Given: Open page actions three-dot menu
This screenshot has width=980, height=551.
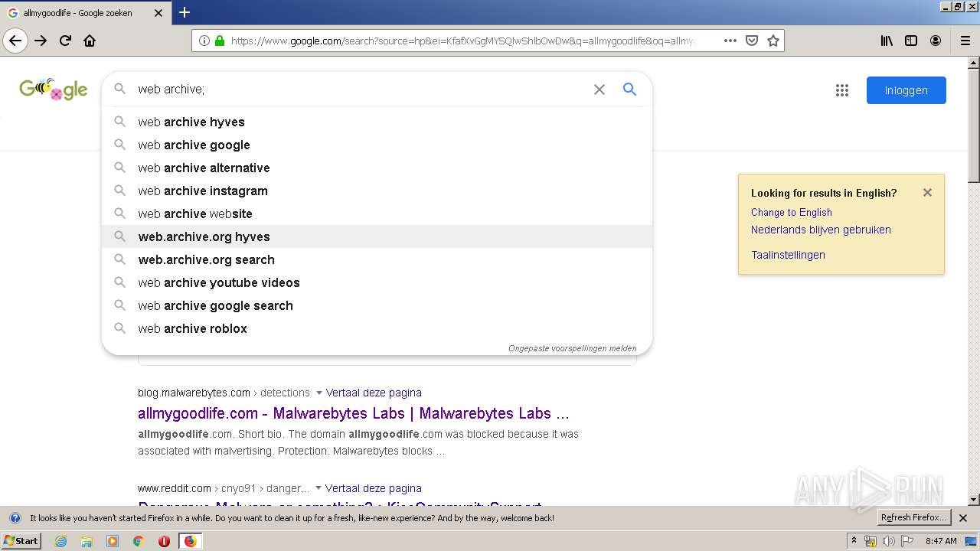Looking at the screenshot, I should pyautogui.click(x=730, y=41).
